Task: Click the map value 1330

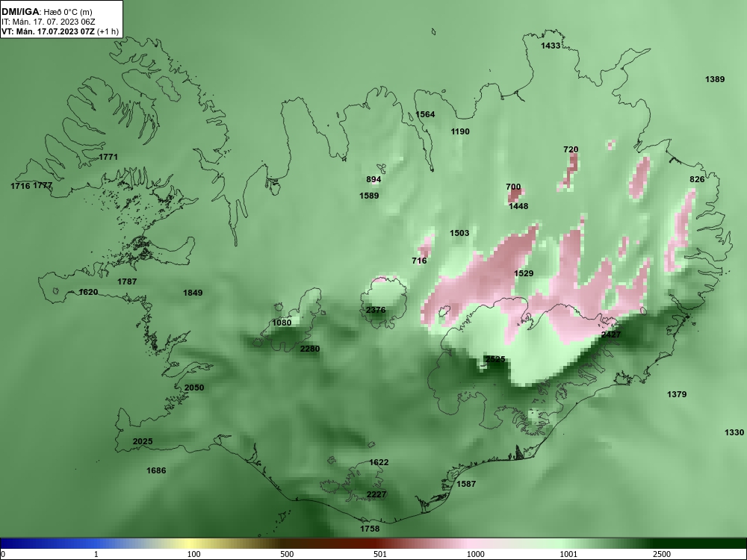Action: point(734,432)
